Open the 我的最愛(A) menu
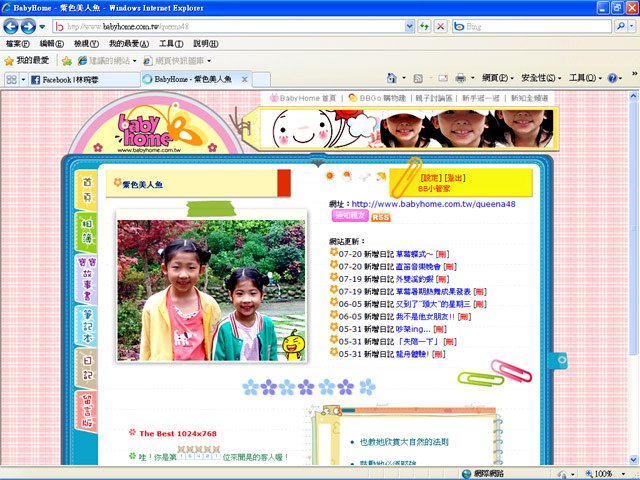Viewport: 640px width, 480px height. [x=129, y=44]
